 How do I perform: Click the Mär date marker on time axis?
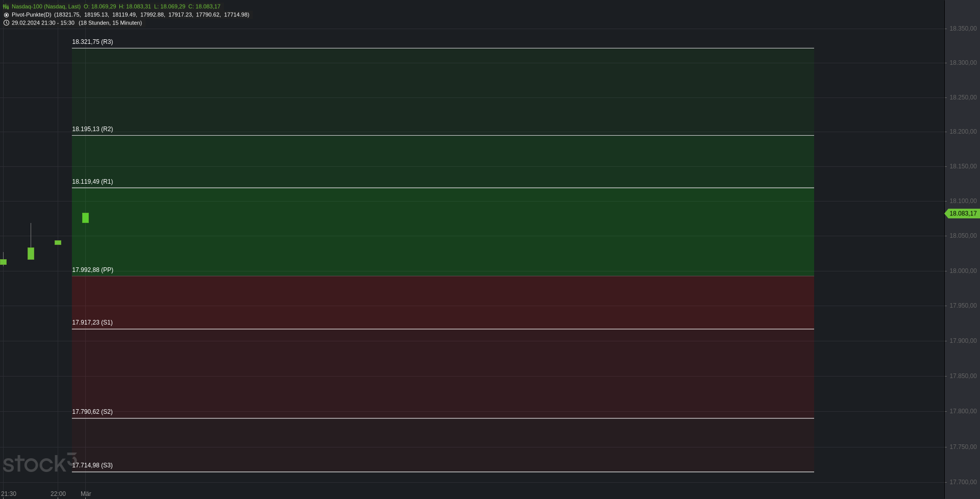86,494
